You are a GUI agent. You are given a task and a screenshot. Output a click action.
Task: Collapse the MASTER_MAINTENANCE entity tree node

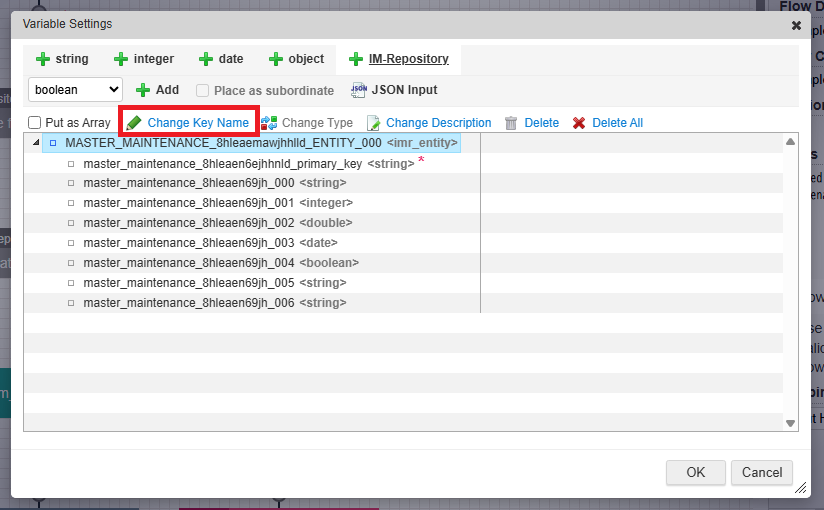tap(37, 143)
